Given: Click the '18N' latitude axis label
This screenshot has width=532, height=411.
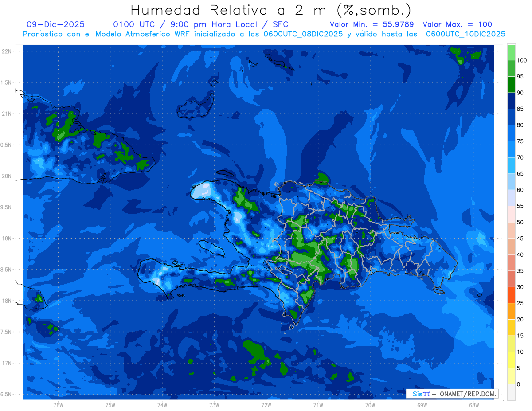Looking at the screenshot, I should pos(7,301).
